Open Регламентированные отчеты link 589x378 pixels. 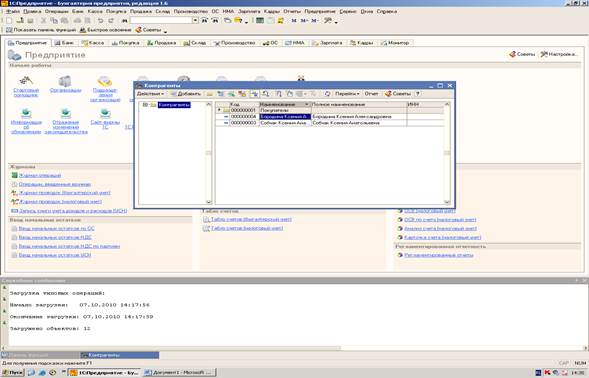pyautogui.click(x=439, y=255)
